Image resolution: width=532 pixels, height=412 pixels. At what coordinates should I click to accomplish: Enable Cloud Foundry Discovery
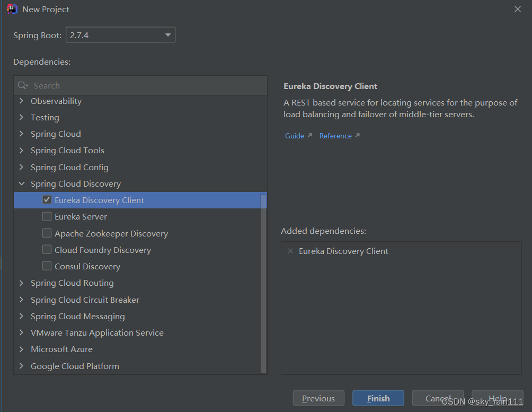click(x=47, y=250)
